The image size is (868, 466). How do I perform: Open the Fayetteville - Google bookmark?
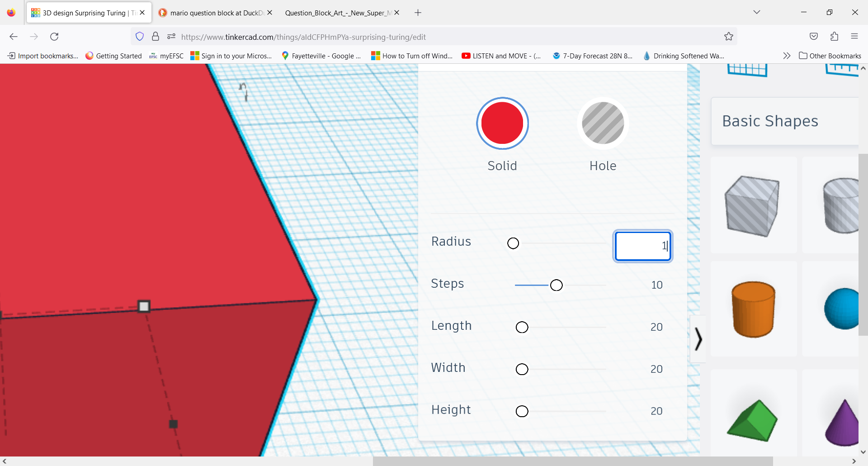click(x=321, y=56)
